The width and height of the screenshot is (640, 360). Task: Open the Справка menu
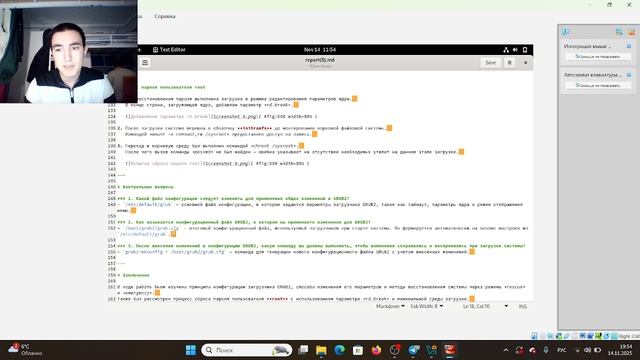point(165,16)
